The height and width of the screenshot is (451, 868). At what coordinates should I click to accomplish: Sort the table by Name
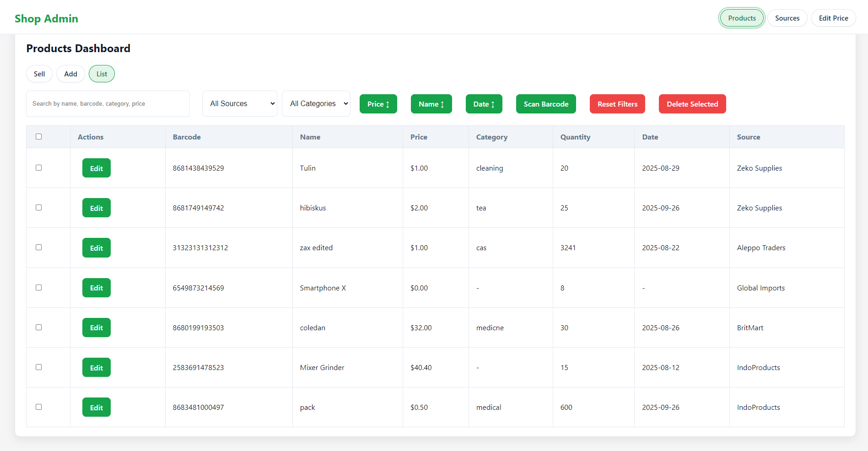point(431,104)
